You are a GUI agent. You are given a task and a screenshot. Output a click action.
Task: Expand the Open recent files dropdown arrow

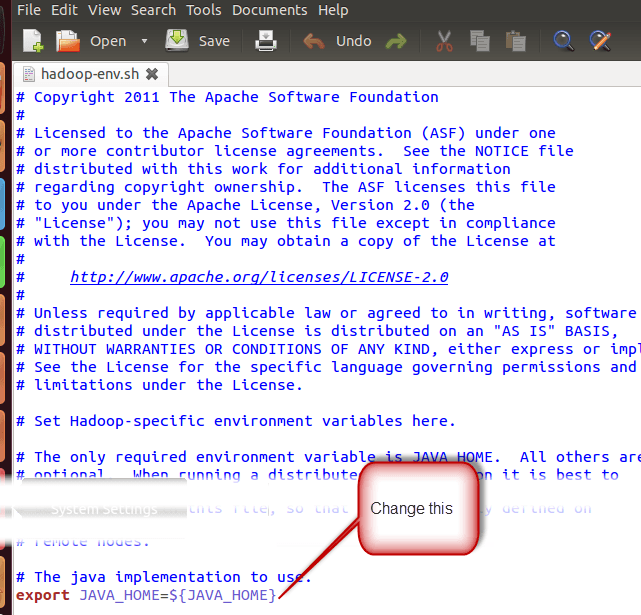coord(144,41)
